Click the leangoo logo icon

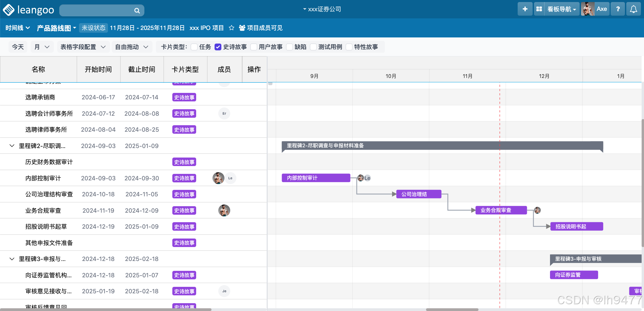pos(9,10)
